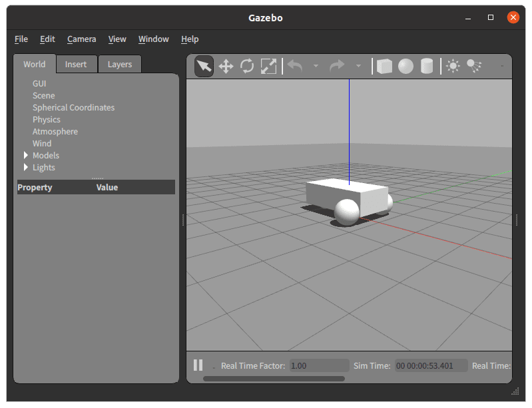
Task: Insert a cylinder shape
Action: 427,66
